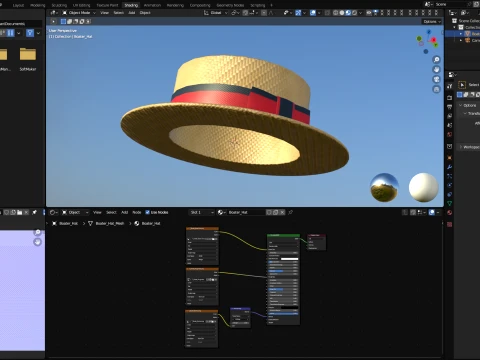Open the Compositing workspace tab

(x=200, y=5)
